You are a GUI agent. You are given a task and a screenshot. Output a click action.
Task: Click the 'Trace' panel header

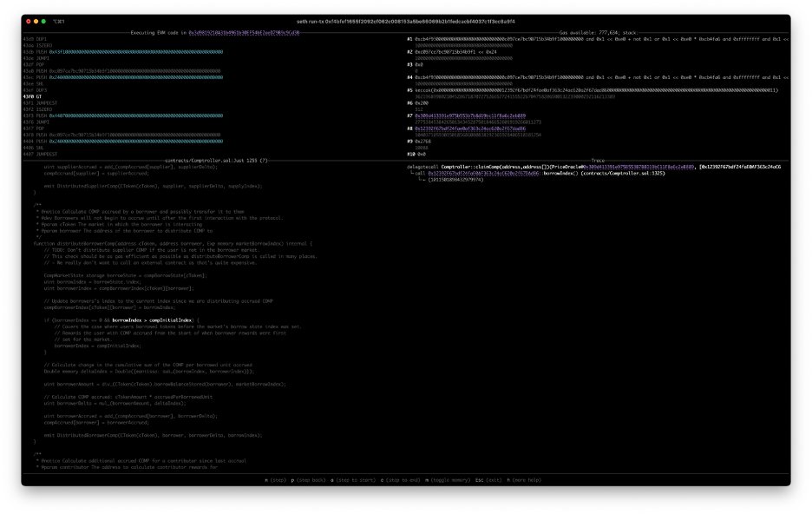pos(598,161)
